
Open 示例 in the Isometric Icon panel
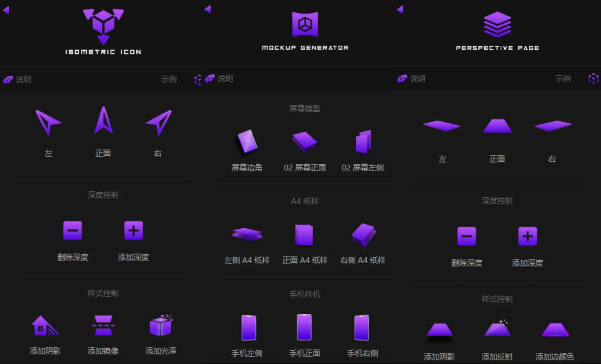pyautogui.click(x=169, y=79)
